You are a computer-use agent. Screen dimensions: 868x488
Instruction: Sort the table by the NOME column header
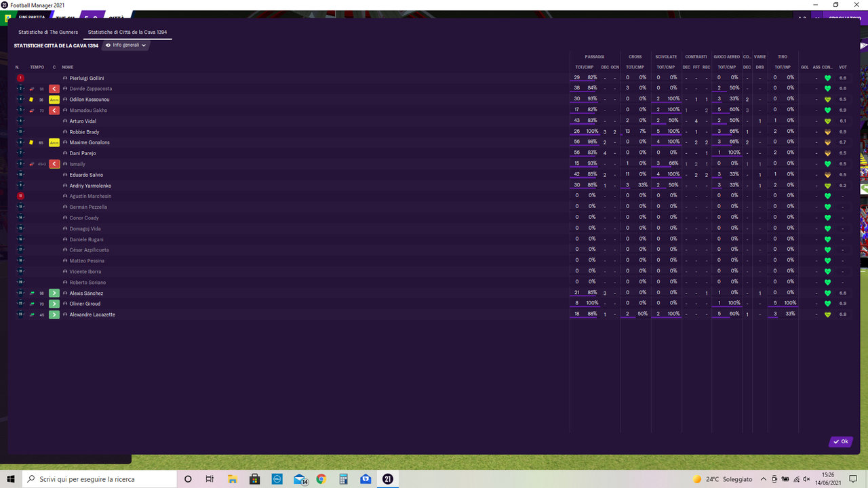point(67,67)
